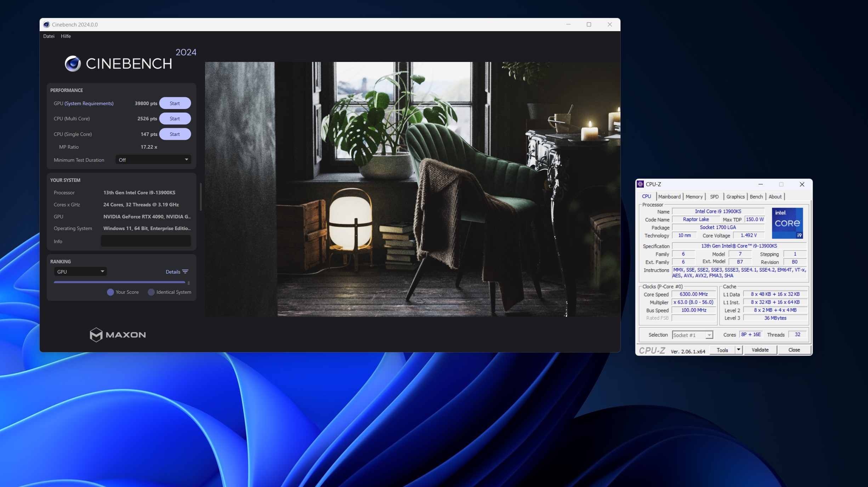Click the Cinebench title bar app icon
Screen dimensions: 868x487
tap(46, 24)
